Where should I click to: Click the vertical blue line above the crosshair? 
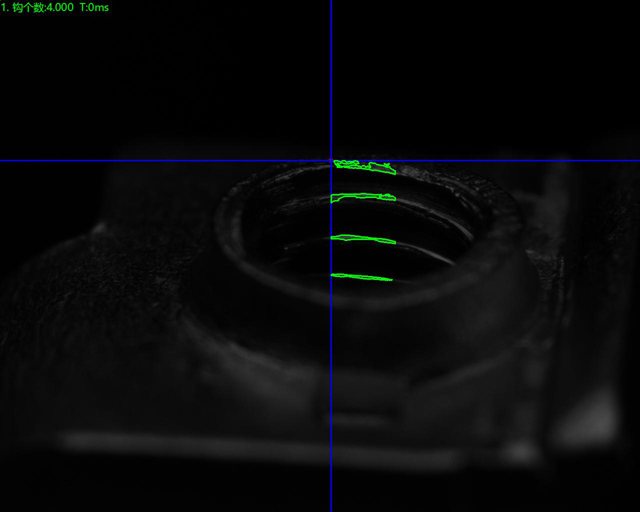pyautogui.click(x=331, y=80)
